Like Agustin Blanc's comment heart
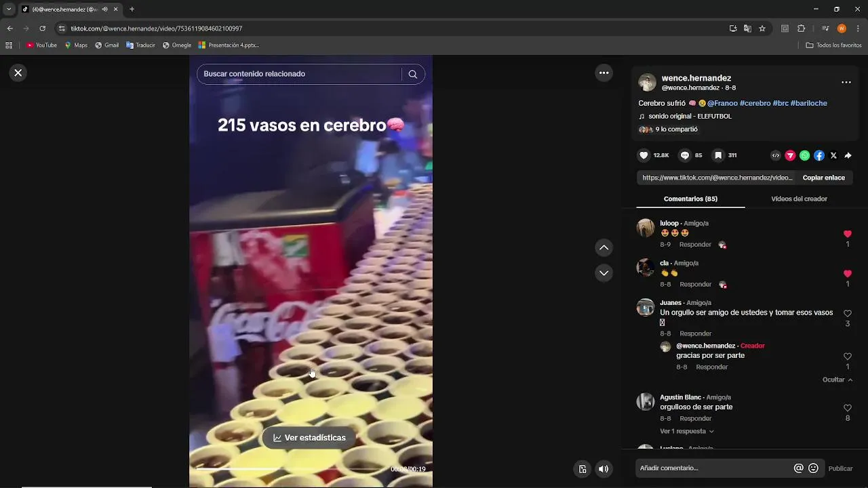 click(x=847, y=408)
